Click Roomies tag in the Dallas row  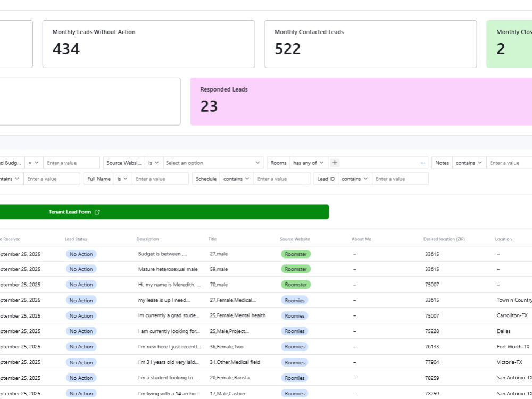(295, 331)
